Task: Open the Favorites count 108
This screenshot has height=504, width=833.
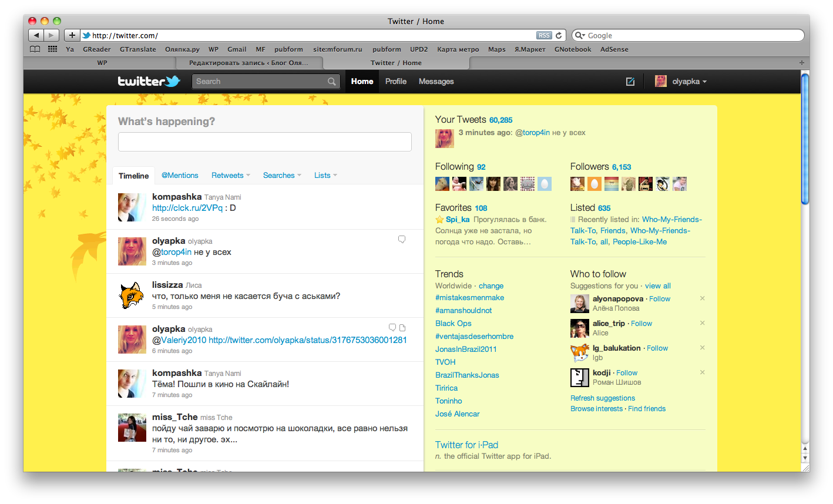Action: tap(481, 208)
